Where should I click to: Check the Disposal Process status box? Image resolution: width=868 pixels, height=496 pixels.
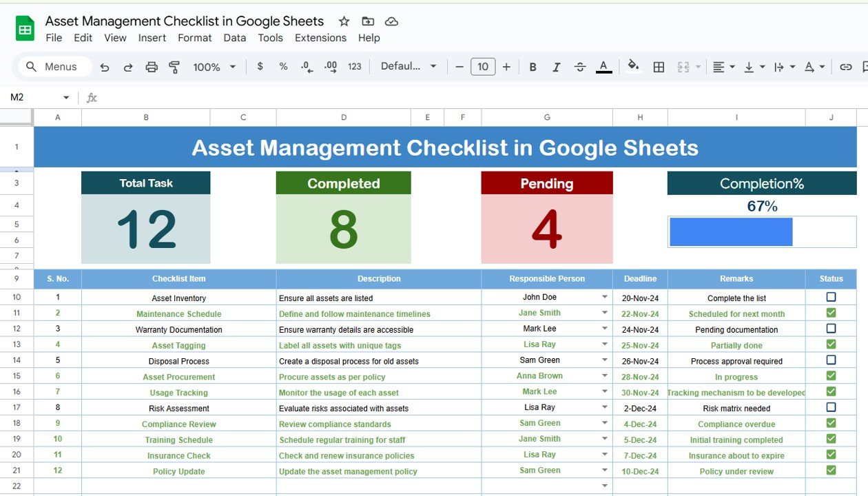(x=831, y=360)
